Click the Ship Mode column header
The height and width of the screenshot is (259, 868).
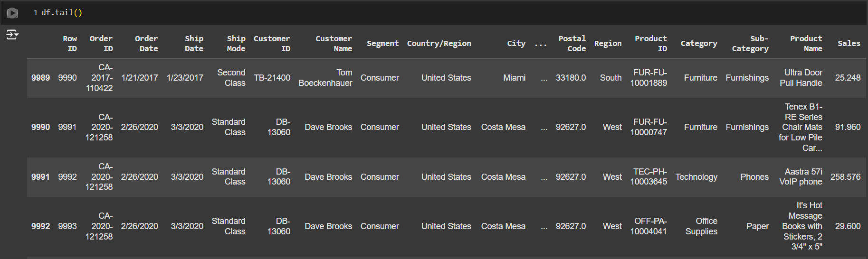point(236,44)
